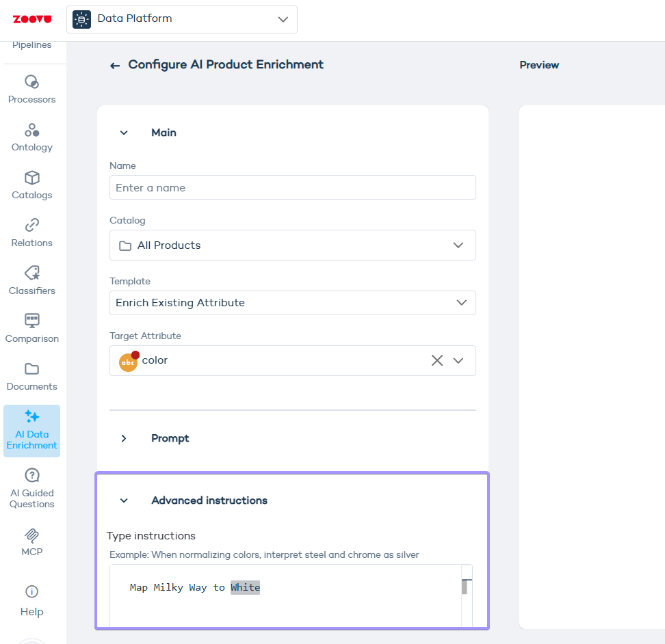Open the Relations link icon
This screenshot has width=665, height=644.
[31, 225]
